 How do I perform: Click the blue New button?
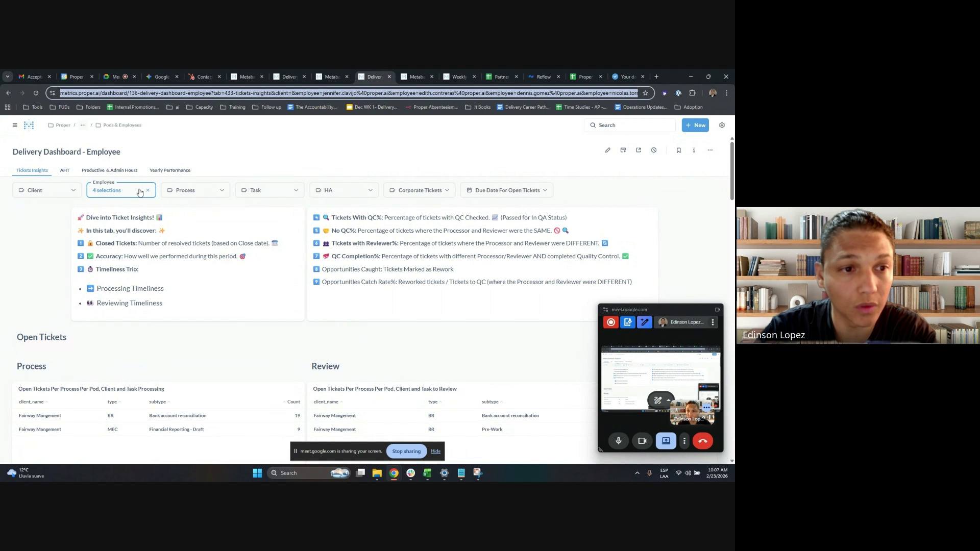pos(695,125)
